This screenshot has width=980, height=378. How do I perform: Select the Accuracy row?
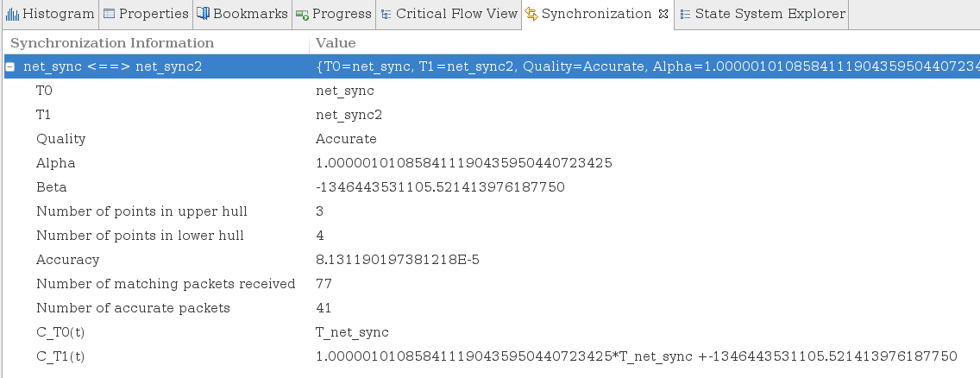tap(67, 260)
